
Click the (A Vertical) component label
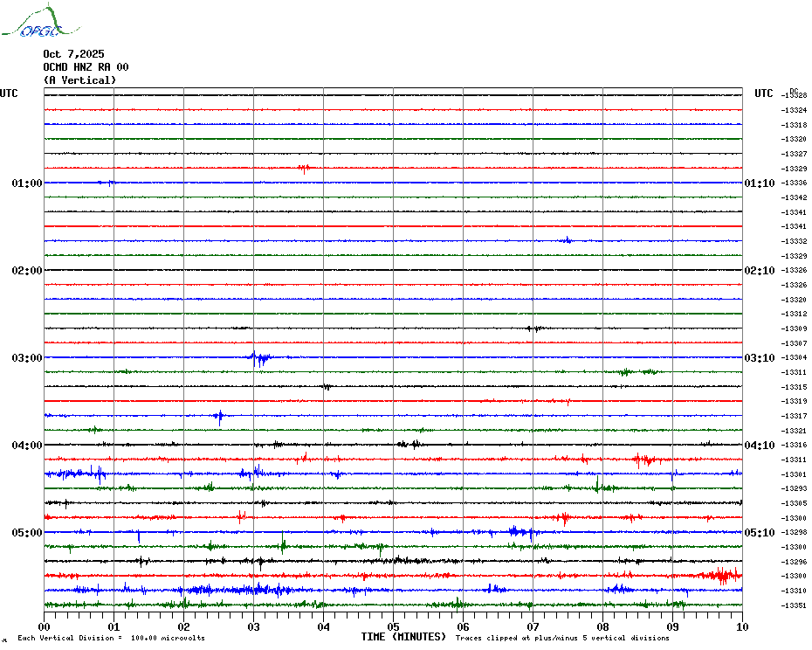(x=79, y=80)
